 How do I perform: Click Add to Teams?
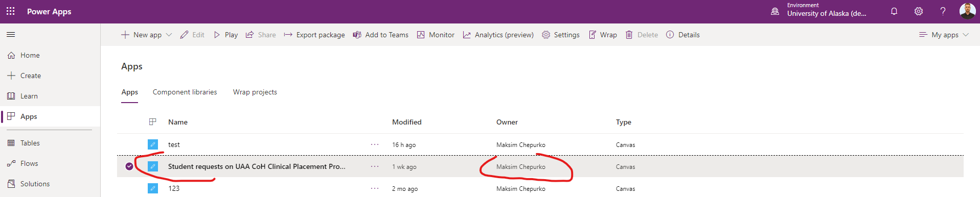381,35
